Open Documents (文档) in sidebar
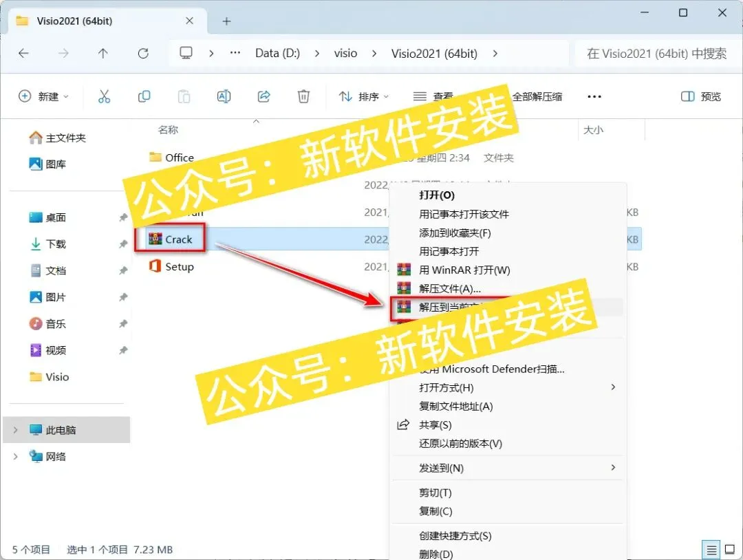Screen dimensions: 743x560 (47, 270)
